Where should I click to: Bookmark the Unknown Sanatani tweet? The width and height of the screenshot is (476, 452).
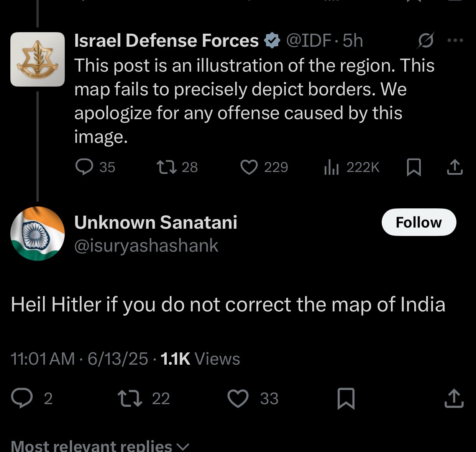[x=346, y=399]
